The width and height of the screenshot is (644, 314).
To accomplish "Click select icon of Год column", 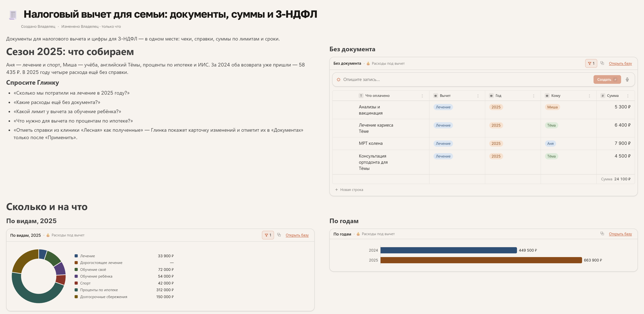I will [x=491, y=96].
